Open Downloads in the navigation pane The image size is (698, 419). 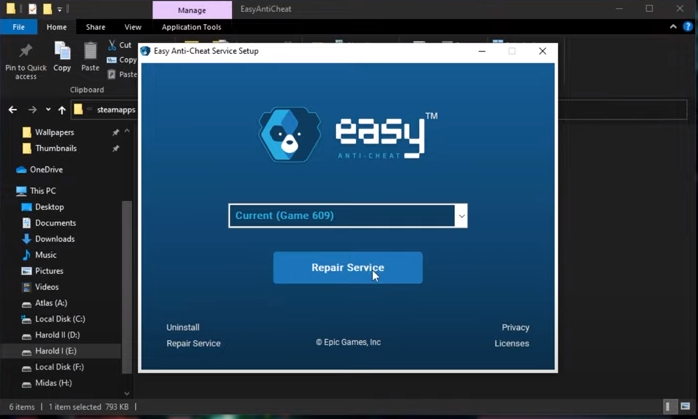[55, 239]
